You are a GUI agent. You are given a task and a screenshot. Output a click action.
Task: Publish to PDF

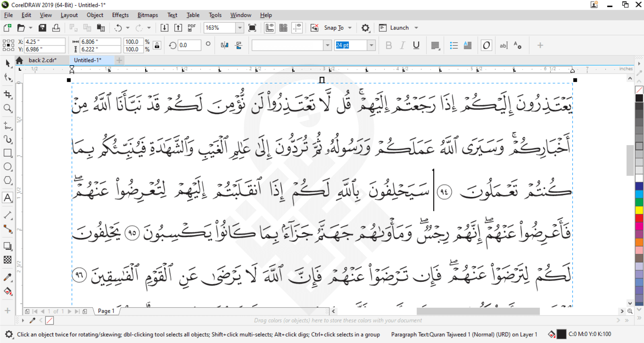coord(192,28)
